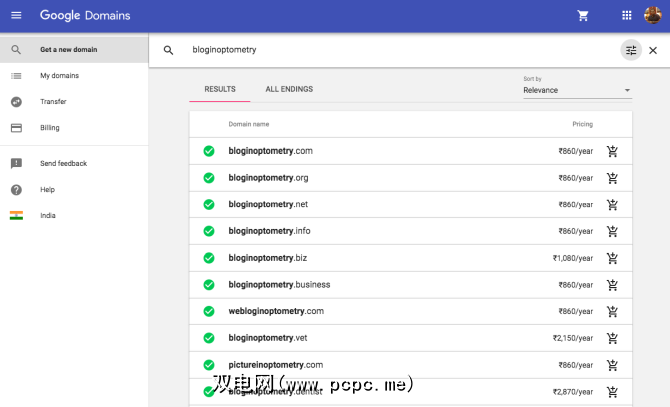670x407 pixels.
Task: Open the Google apps grid
Action: [x=626, y=15]
